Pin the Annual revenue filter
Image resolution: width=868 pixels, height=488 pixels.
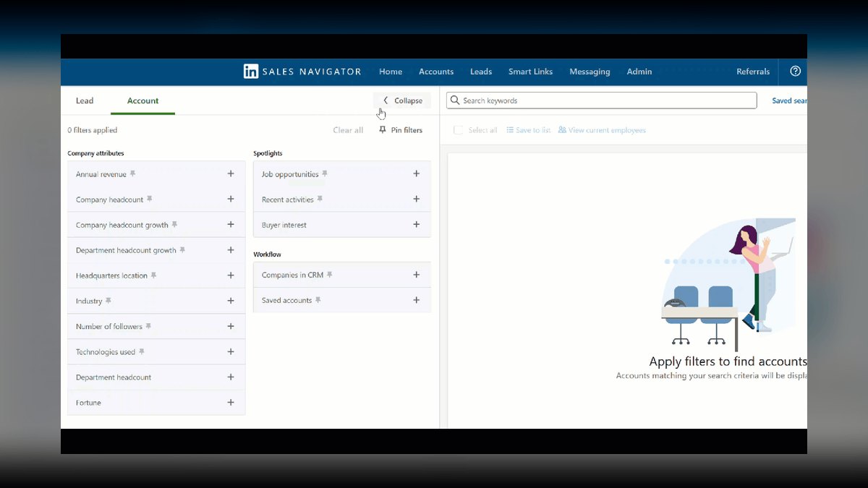pyautogui.click(x=132, y=174)
